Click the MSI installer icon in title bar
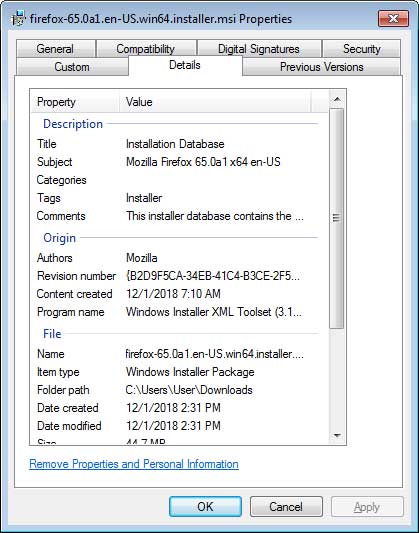This screenshot has height=533, width=419. tap(18, 18)
